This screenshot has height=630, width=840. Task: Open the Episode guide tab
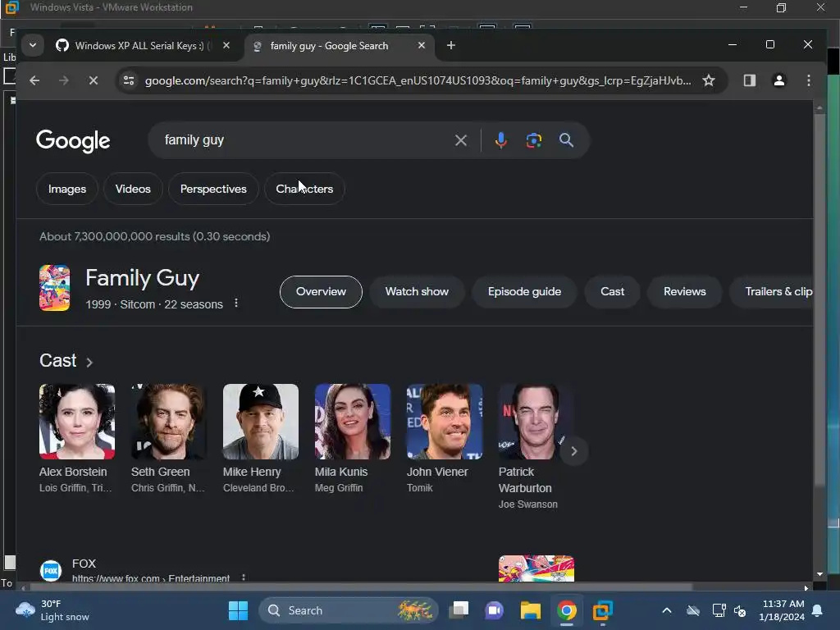(x=524, y=291)
